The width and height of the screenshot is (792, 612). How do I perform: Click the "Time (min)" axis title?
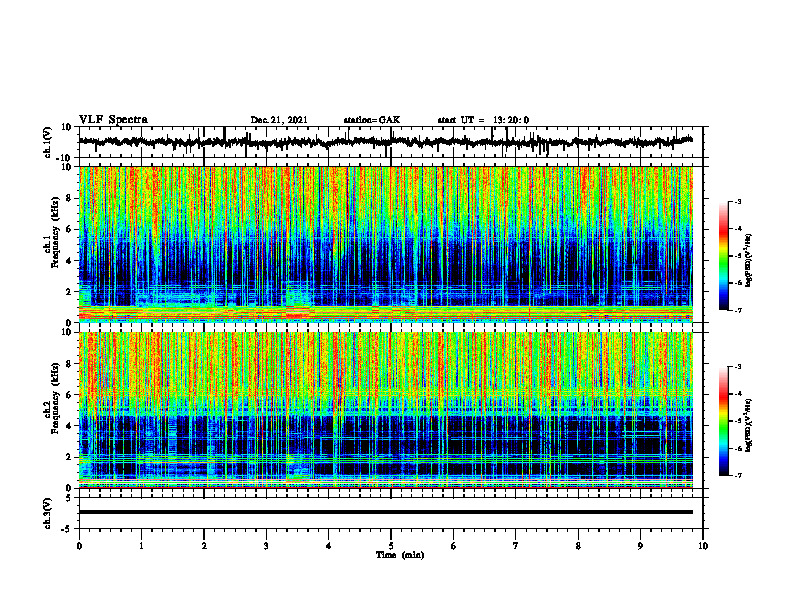click(400, 555)
